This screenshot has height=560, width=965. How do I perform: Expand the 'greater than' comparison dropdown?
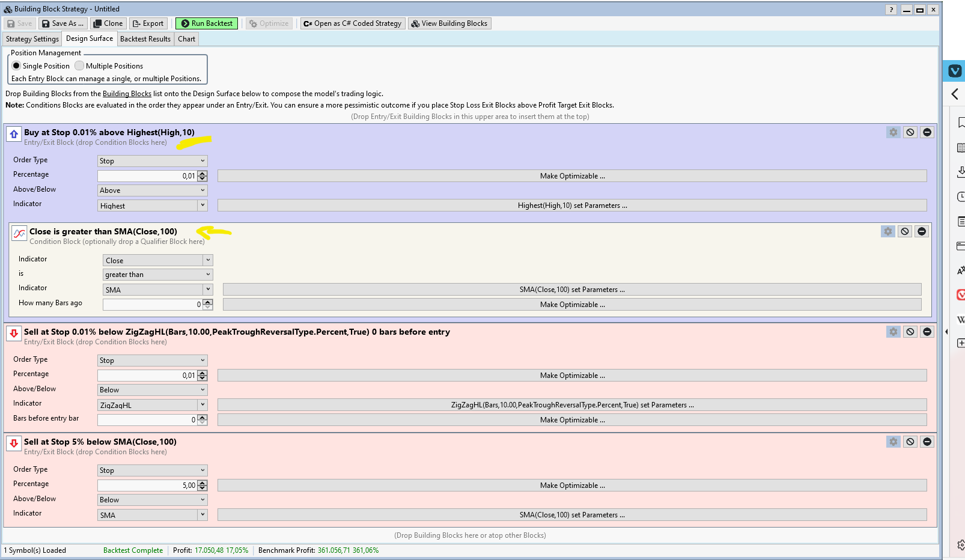[157, 275]
